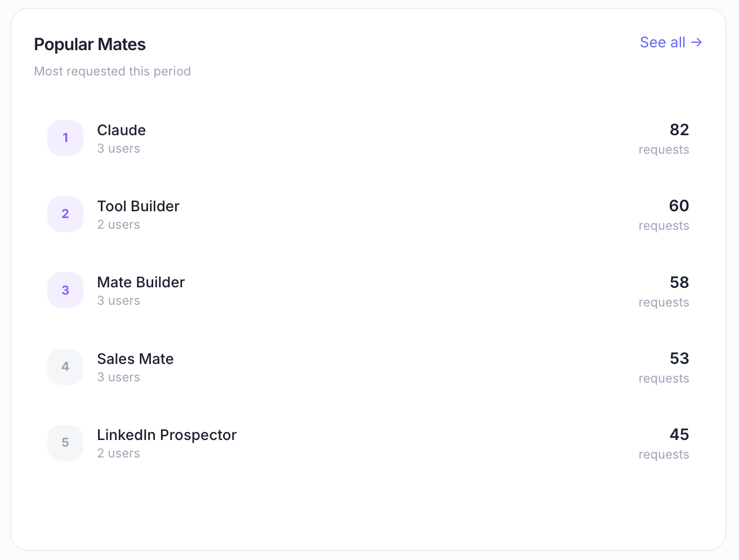
Task: Click the Popular Mates heading
Action: point(90,45)
